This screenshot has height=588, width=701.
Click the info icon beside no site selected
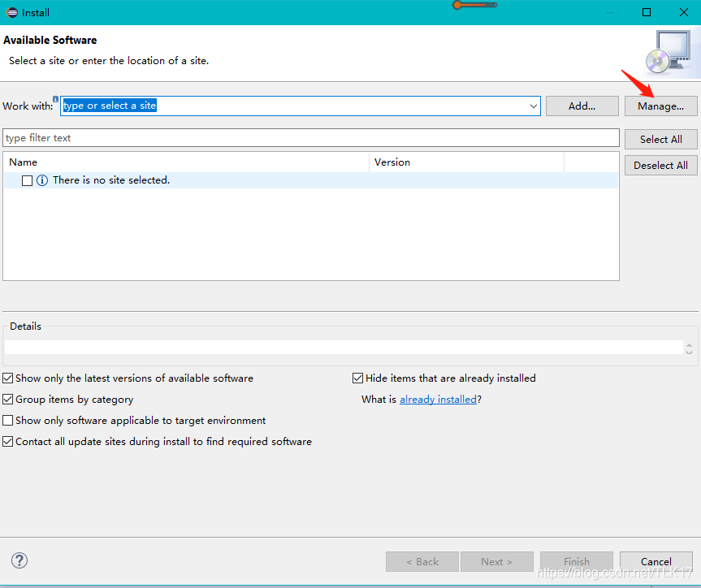click(x=42, y=180)
